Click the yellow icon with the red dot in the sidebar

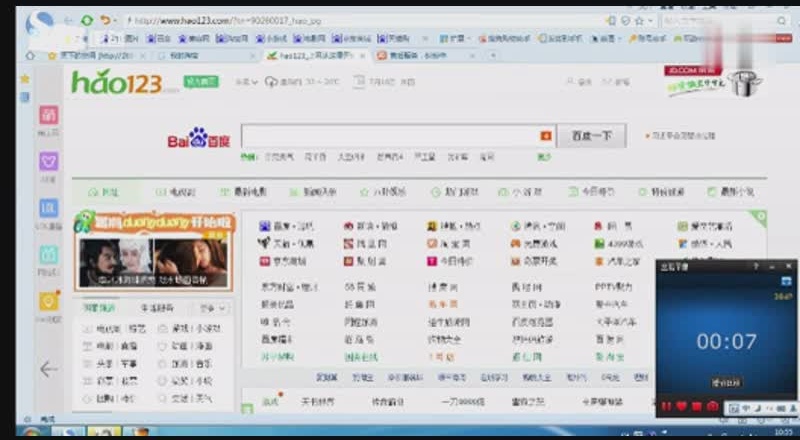49,301
